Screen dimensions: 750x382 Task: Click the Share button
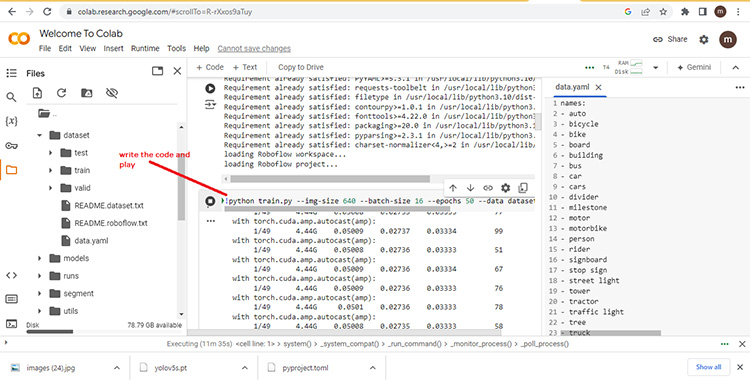[x=670, y=39]
